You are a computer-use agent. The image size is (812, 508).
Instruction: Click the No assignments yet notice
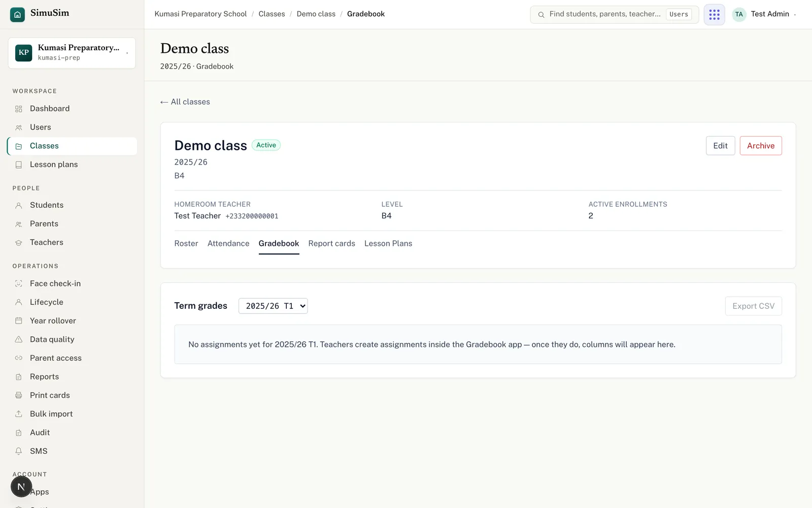[x=478, y=344]
